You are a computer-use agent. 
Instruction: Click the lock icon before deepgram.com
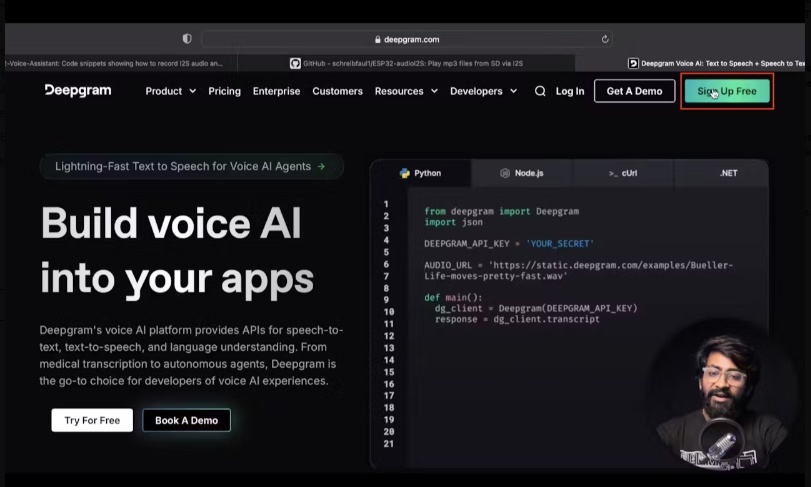[x=377, y=40]
